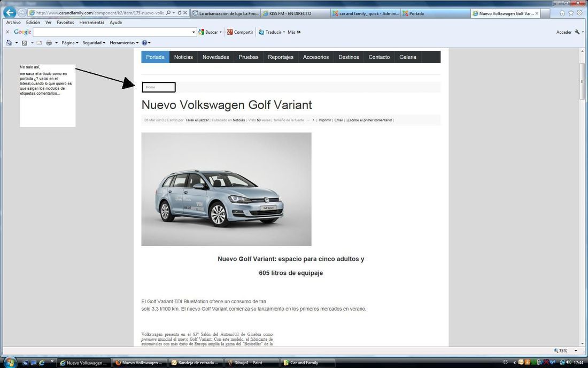Expand quick launch chevron on taskbar

click(52, 361)
